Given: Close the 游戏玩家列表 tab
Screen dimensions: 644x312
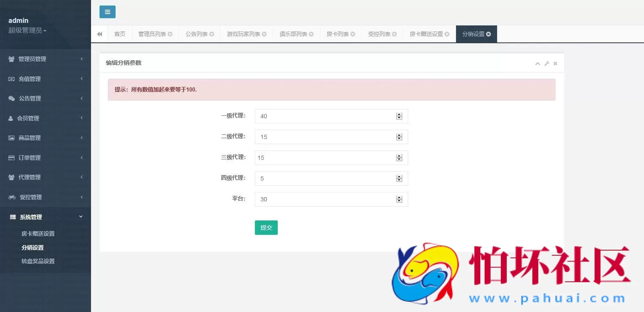Looking at the screenshot, I should coord(264,34).
